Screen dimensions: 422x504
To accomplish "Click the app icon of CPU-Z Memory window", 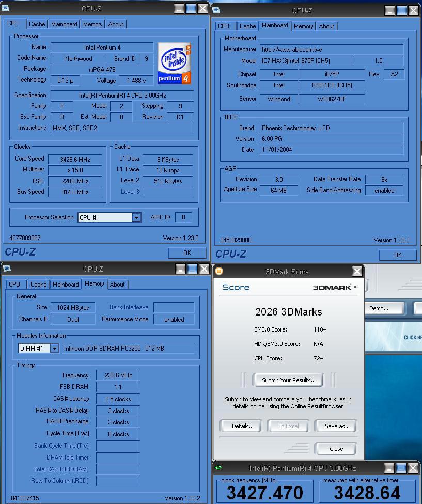I will (7, 268).
